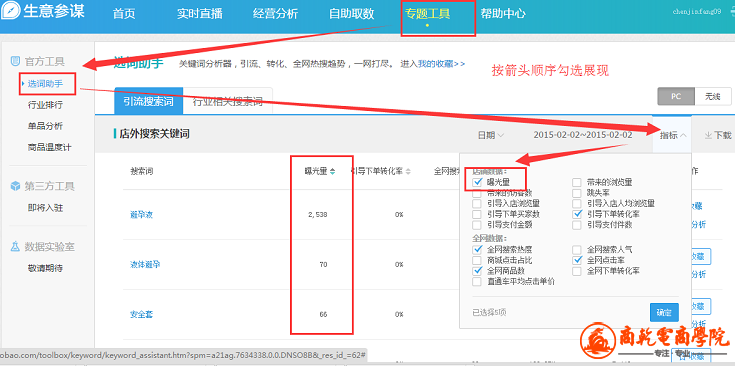Click the 已选择5项 status text

point(489,312)
